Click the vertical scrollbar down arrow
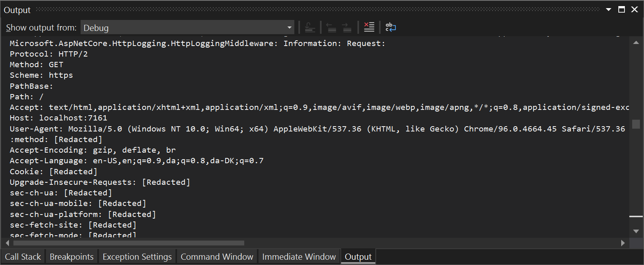 (x=636, y=231)
